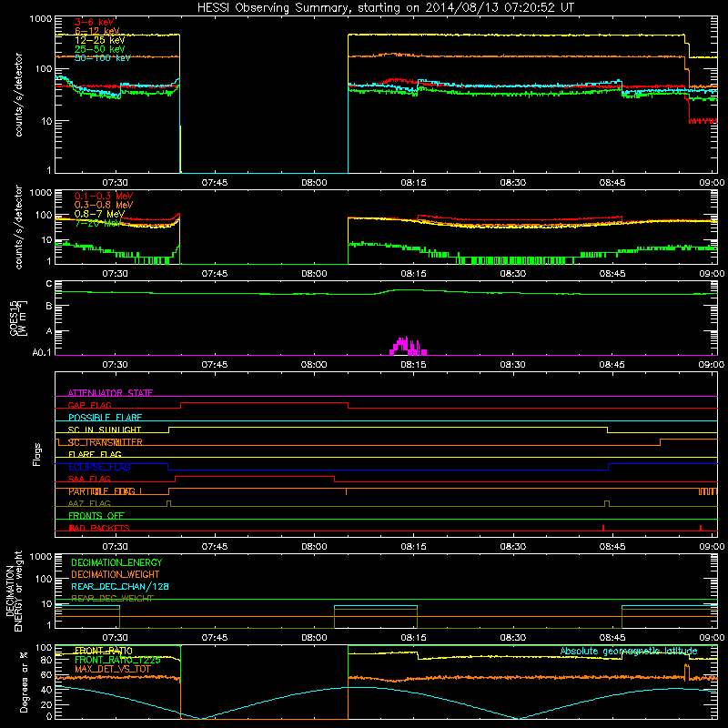This screenshot has height=728, width=728.
Task: Click the GOES15 W m-2 axis label
Action: coord(17,318)
